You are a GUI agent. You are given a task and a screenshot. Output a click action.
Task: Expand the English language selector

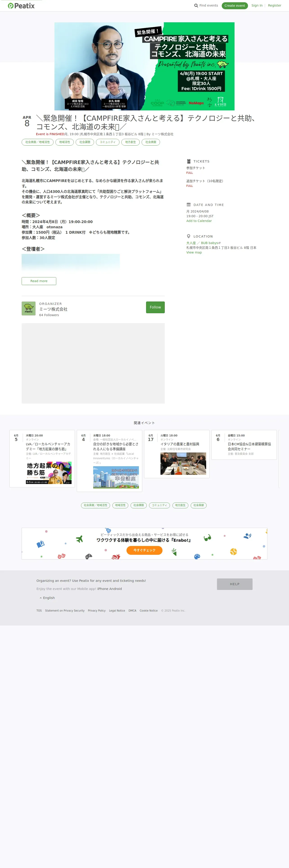click(47, 598)
